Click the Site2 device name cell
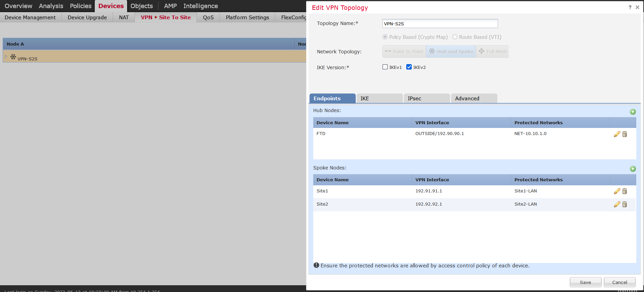The height and width of the screenshot is (292, 644). point(322,204)
